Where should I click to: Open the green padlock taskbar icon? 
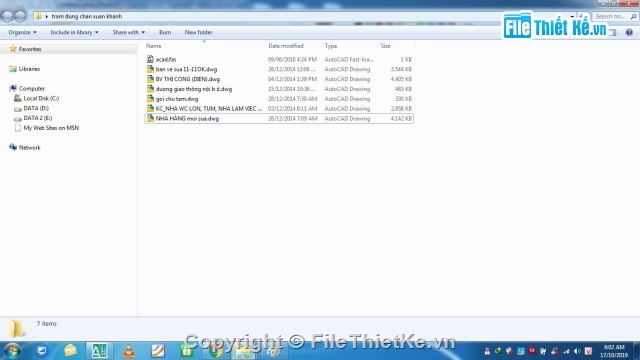click(187, 351)
